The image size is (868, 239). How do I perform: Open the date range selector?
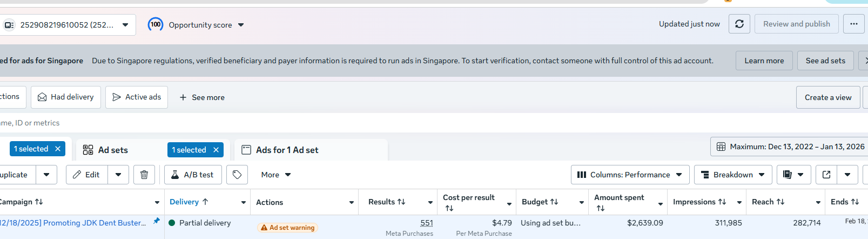point(791,147)
